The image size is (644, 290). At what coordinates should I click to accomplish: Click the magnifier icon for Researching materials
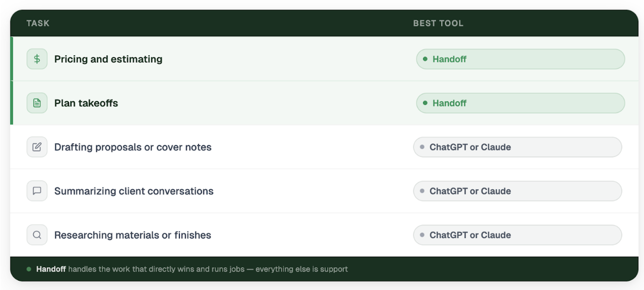pyautogui.click(x=37, y=235)
